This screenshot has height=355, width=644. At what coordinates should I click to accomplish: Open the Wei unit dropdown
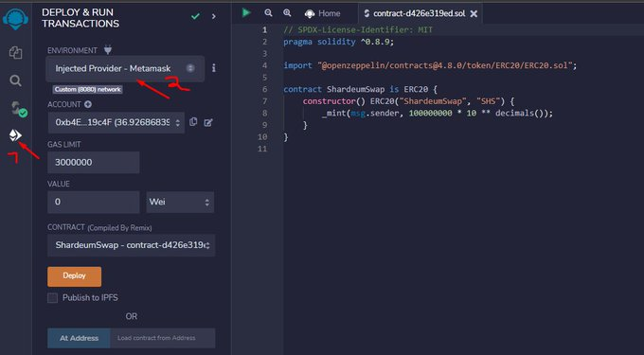point(180,202)
